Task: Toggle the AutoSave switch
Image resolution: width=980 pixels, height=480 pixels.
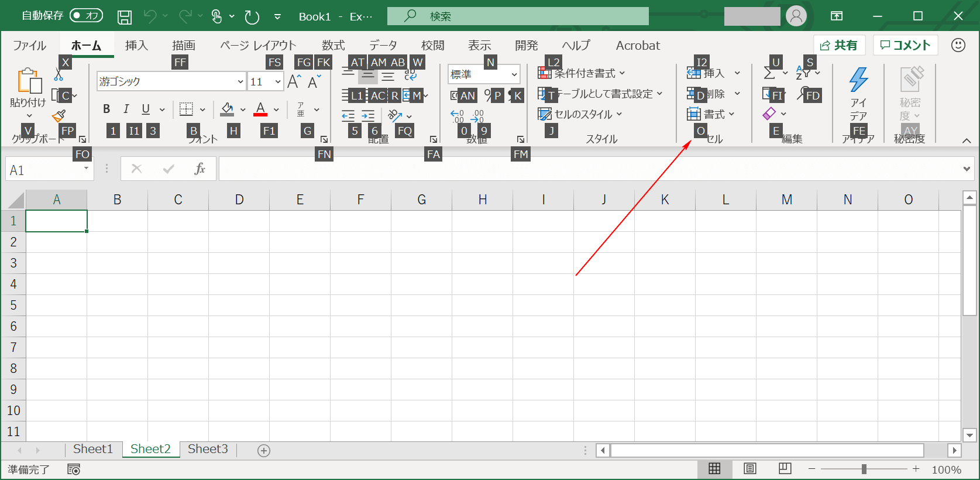Action: tap(86, 16)
